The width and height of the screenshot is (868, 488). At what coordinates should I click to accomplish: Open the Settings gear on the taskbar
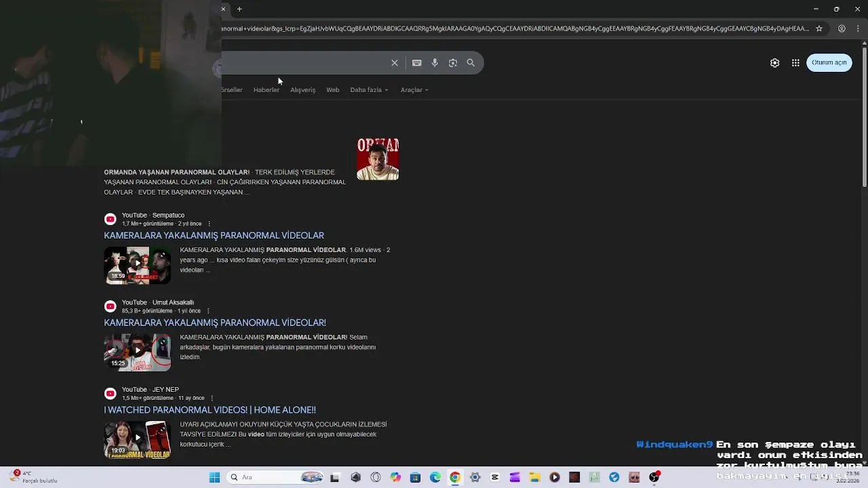coord(475,477)
